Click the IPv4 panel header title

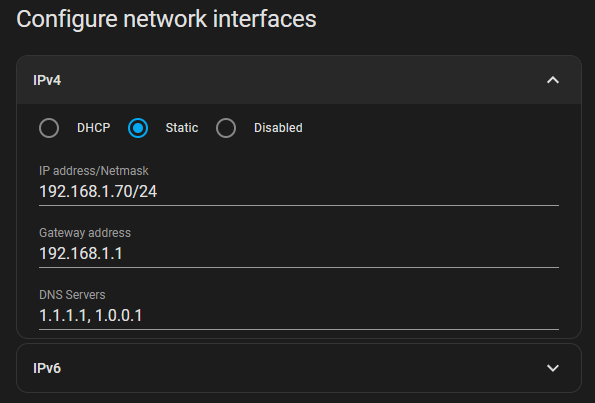(x=47, y=80)
